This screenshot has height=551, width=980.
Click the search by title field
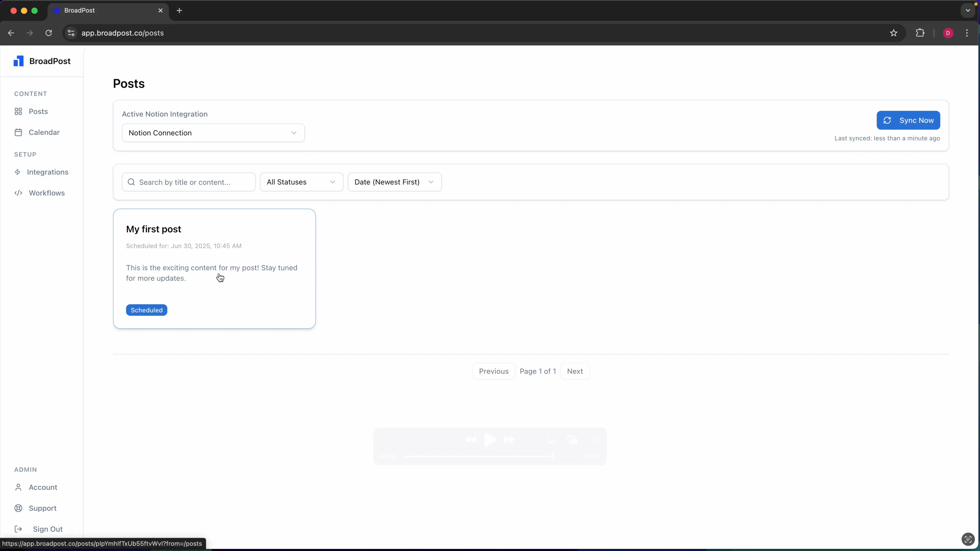tap(188, 182)
